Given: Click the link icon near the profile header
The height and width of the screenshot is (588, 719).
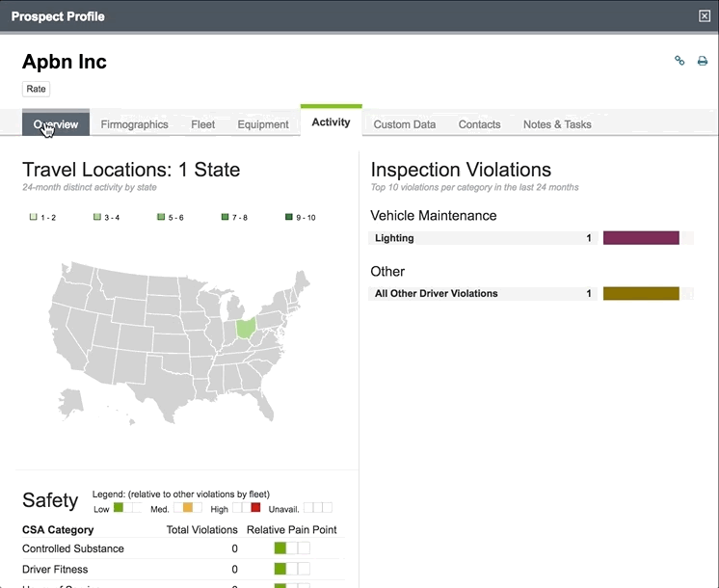Looking at the screenshot, I should tap(679, 61).
